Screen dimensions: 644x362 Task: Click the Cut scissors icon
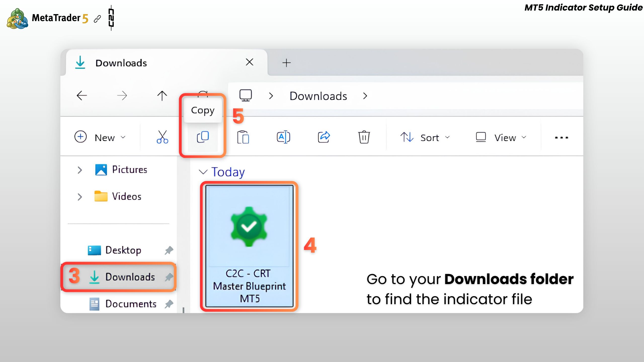coord(162,137)
